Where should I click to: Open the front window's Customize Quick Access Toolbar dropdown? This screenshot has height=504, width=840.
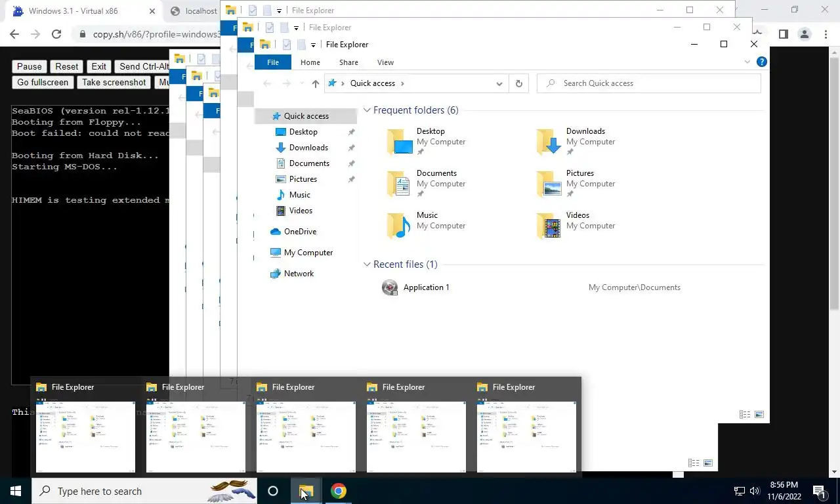(313, 45)
